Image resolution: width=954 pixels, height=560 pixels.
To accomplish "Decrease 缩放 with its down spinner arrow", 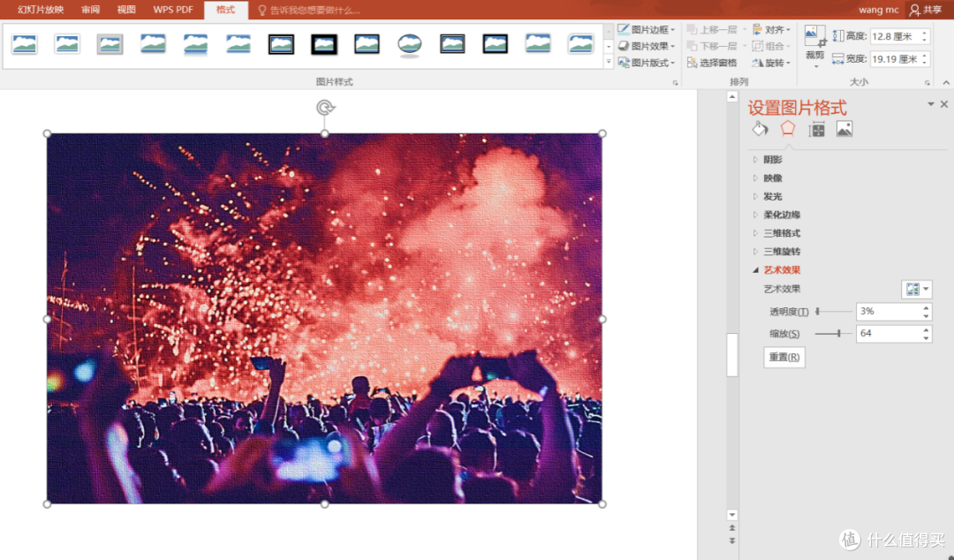I will click(926, 337).
